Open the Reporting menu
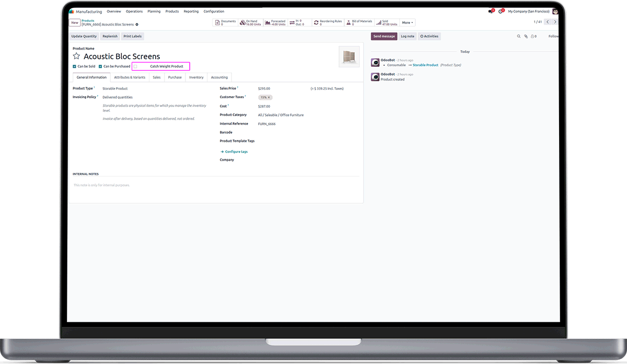 click(191, 11)
